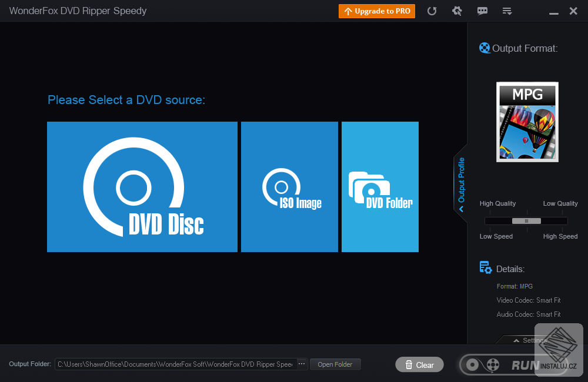Click the Open Folder button
Viewport: 588px width, 382px height.
(x=335, y=364)
